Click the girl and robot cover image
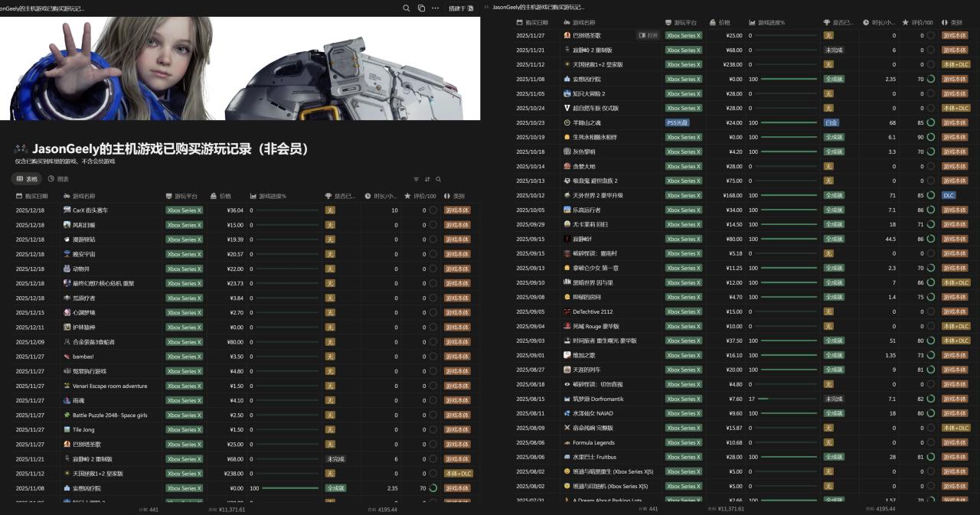The width and height of the screenshot is (980, 515). pos(240,68)
